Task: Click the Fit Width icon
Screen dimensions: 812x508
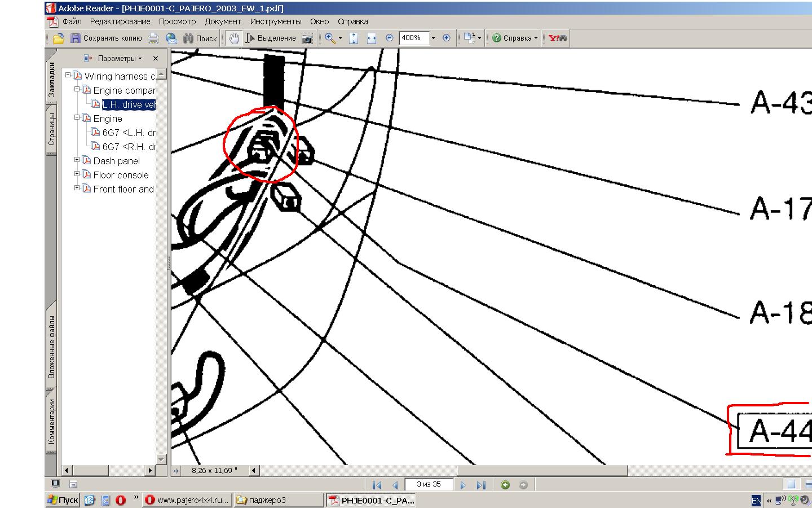Action: tap(371, 38)
